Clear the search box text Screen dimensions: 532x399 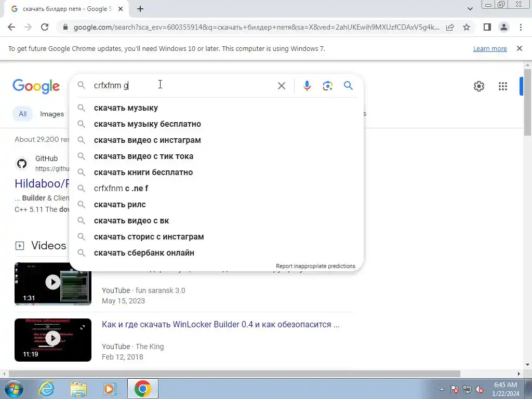coord(281,86)
